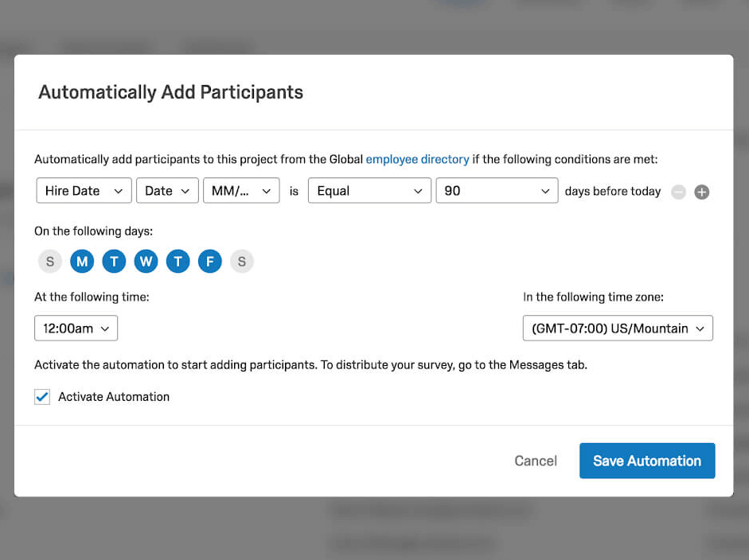The width and height of the screenshot is (749, 560).
Task: Uncheck the Activate Automation checkbox
Action: [x=42, y=397]
